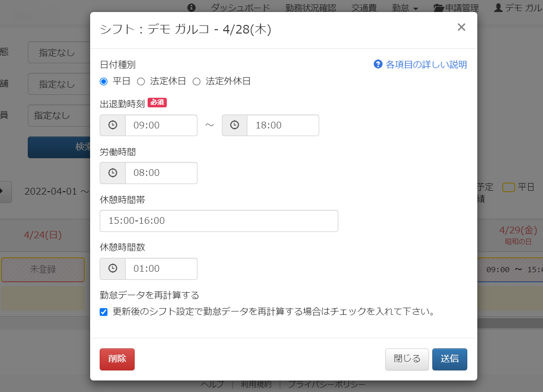Image resolution: width=543 pixels, height=392 pixels.
Task: Open the ダッシュボード menu item
Action: [x=240, y=7]
